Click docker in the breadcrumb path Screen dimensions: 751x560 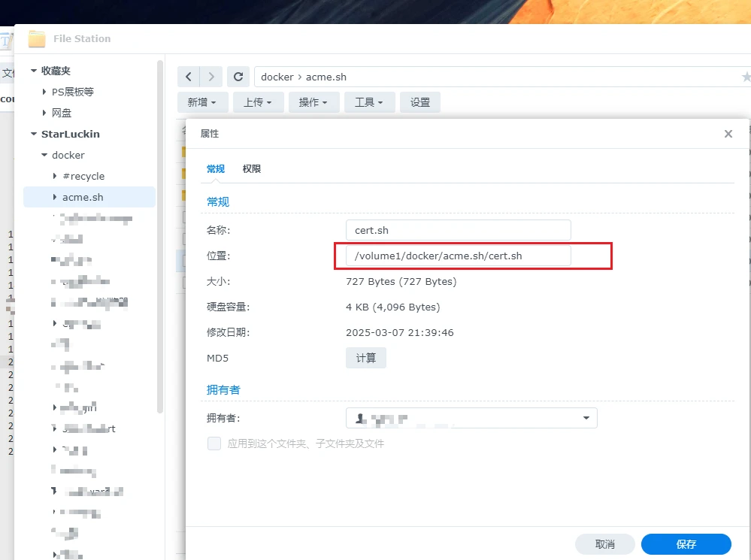click(x=277, y=77)
